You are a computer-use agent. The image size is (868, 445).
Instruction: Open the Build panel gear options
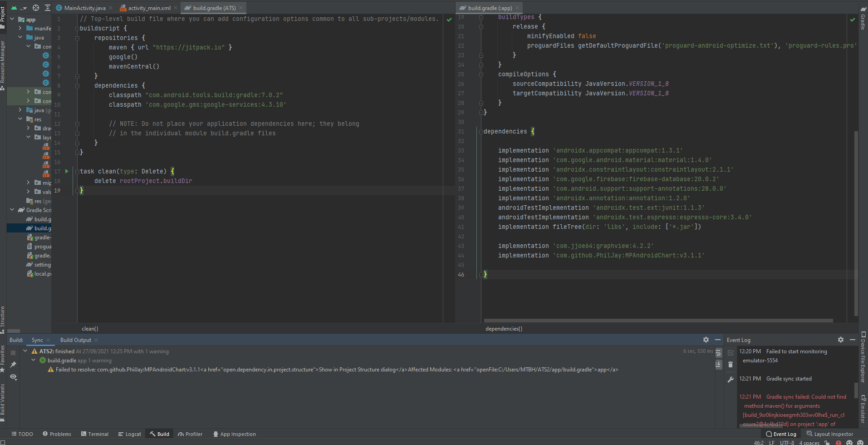pyautogui.click(x=706, y=340)
